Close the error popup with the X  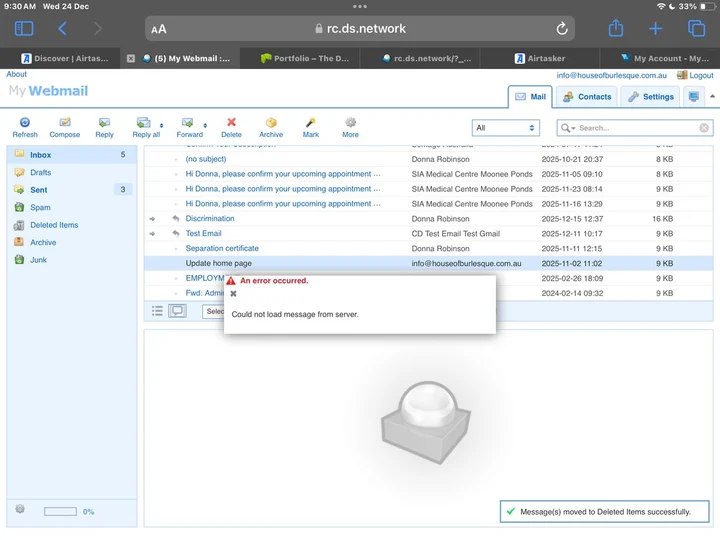click(x=233, y=294)
